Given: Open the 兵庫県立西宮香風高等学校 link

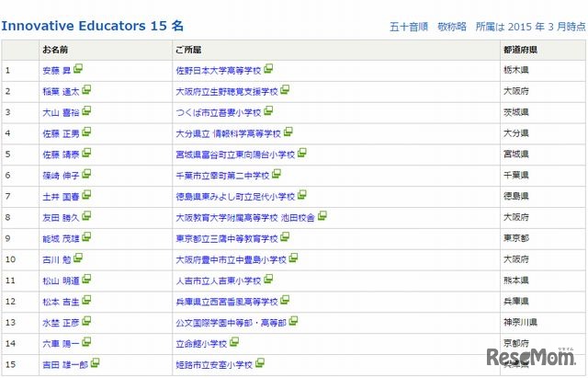Looking at the screenshot, I should [227, 302].
